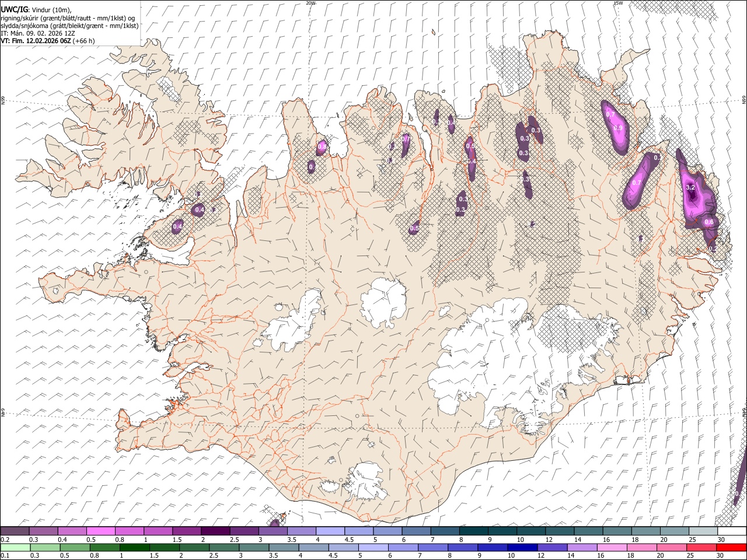Click the '20W' longitude label at top
This screenshot has width=747, height=560.
(310, 3)
